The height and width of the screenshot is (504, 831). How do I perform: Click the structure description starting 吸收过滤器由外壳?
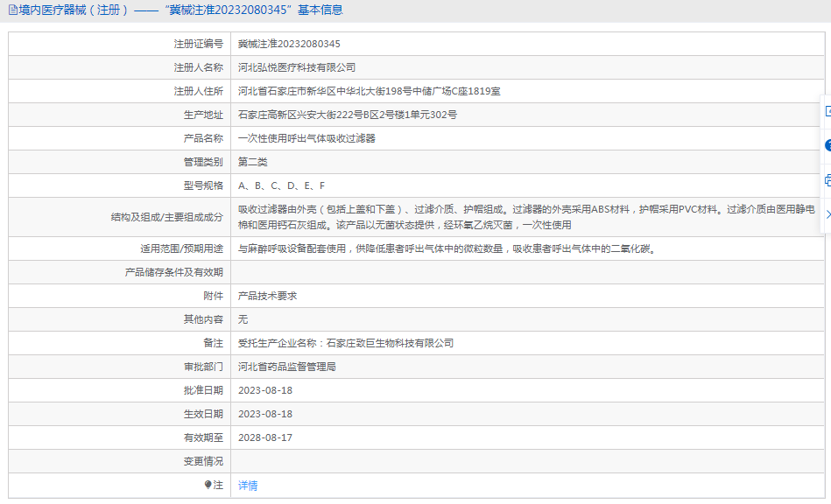coord(526,217)
